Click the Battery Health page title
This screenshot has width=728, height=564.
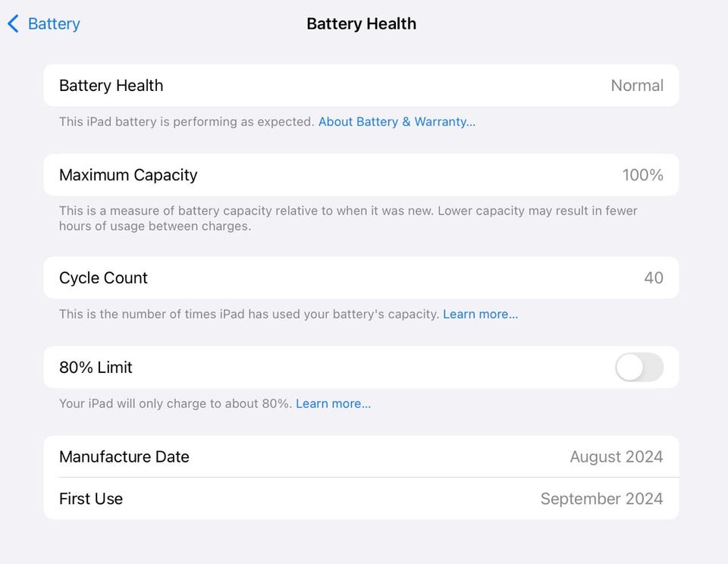point(361,24)
